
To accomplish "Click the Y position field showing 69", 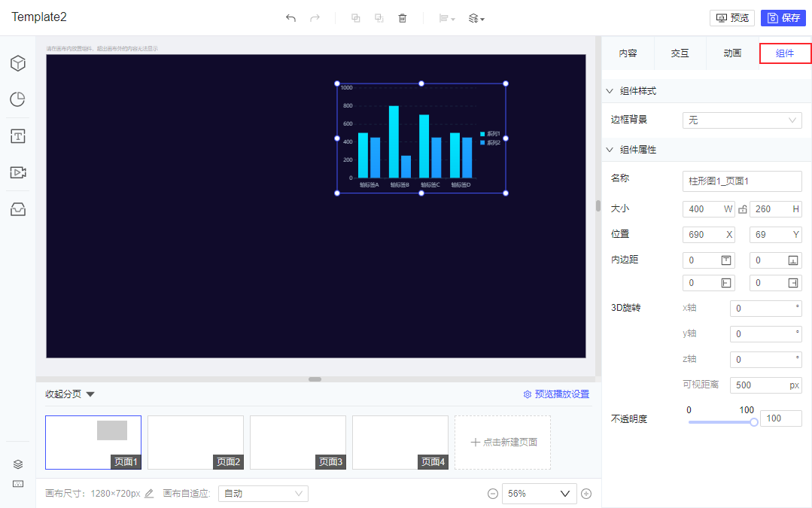I will (x=776, y=235).
